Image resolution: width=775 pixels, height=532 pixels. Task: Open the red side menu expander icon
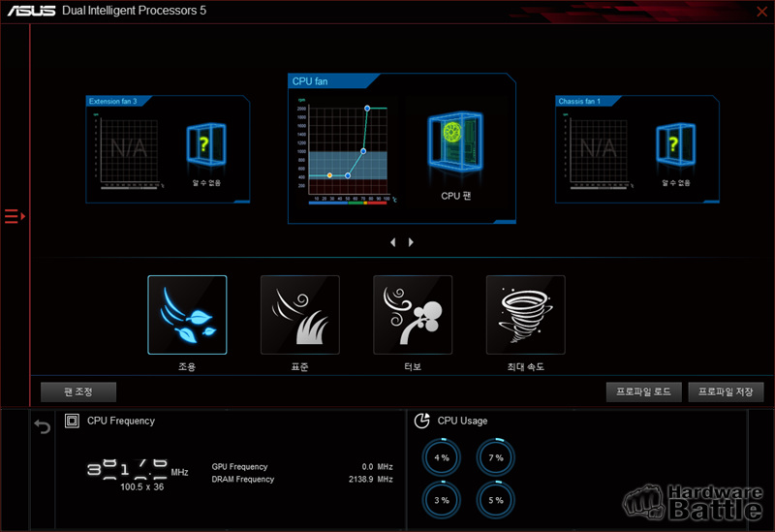click(x=15, y=216)
